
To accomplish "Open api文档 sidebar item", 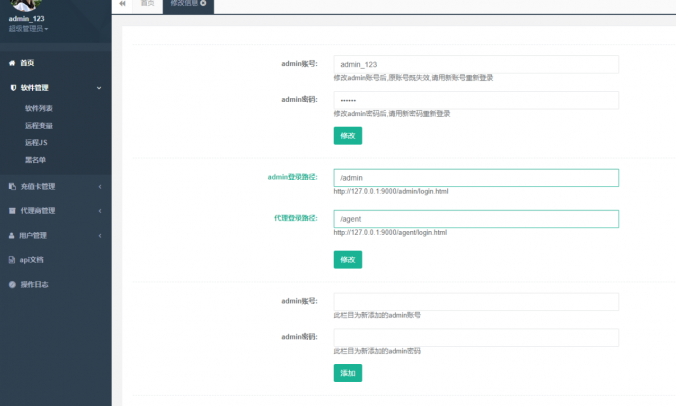I will pyautogui.click(x=31, y=259).
